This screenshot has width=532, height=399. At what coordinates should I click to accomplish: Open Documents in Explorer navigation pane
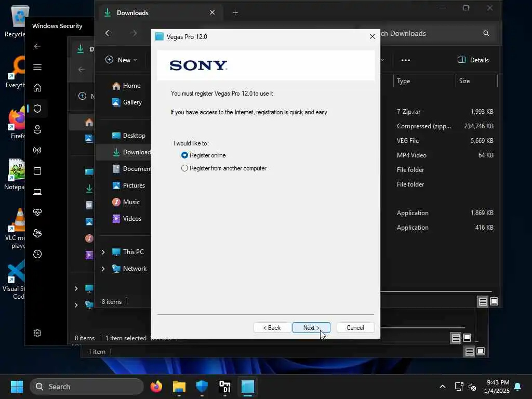click(x=131, y=169)
